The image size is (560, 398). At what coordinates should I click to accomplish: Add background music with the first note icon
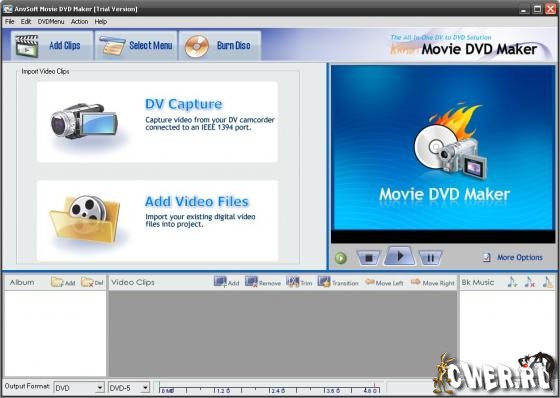(512, 282)
